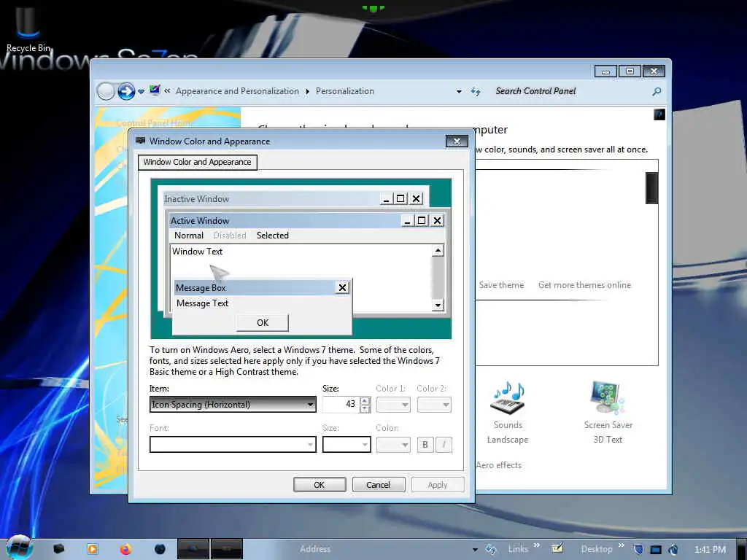The height and width of the screenshot is (560, 747).
Task: Click Save theme link
Action: pyautogui.click(x=501, y=285)
